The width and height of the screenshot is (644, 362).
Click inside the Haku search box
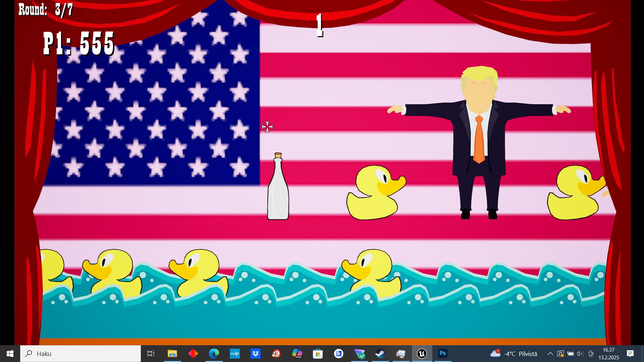(x=80, y=354)
